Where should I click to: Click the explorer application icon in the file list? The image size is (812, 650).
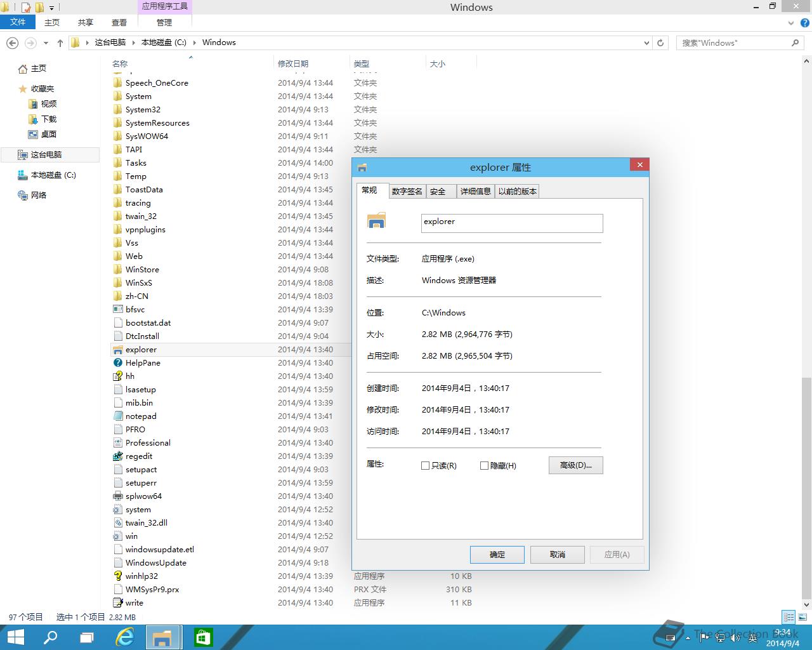click(117, 350)
